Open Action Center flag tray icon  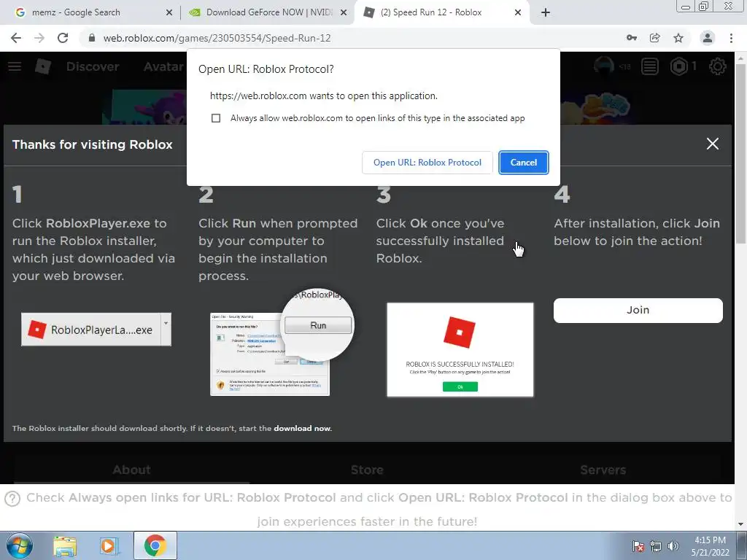click(x=638, y=545)
